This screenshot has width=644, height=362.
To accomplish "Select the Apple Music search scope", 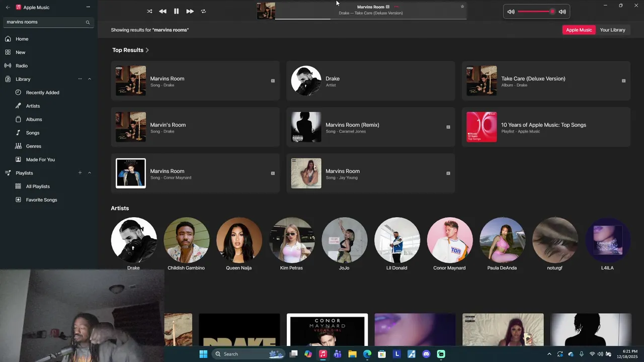I will pyautogui.click(x=579, y=30).
